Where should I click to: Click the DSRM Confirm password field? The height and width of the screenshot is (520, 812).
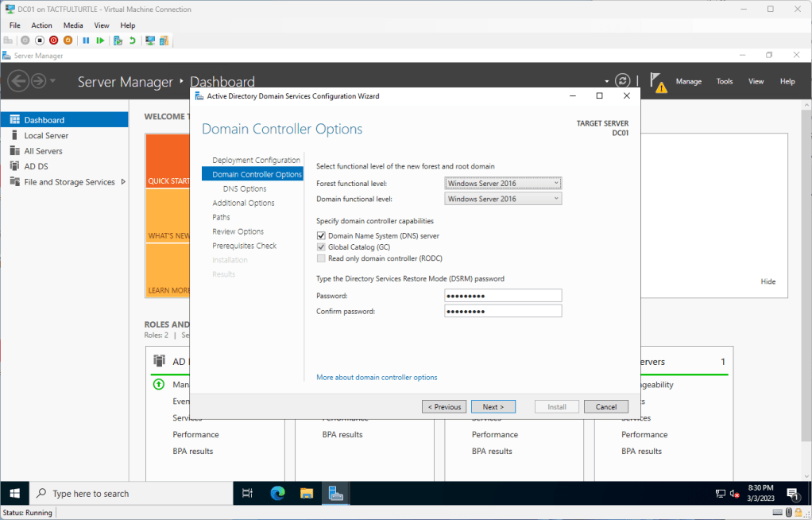[x=503, y=311]
